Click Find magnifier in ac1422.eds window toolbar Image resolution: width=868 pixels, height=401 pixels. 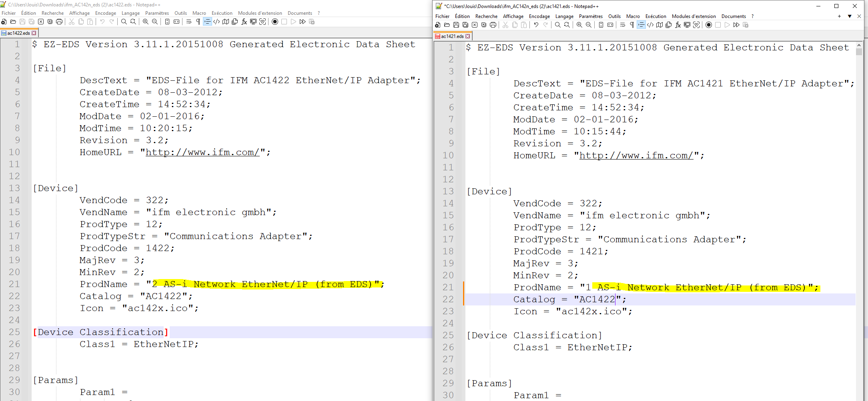[x=124, y=22]
